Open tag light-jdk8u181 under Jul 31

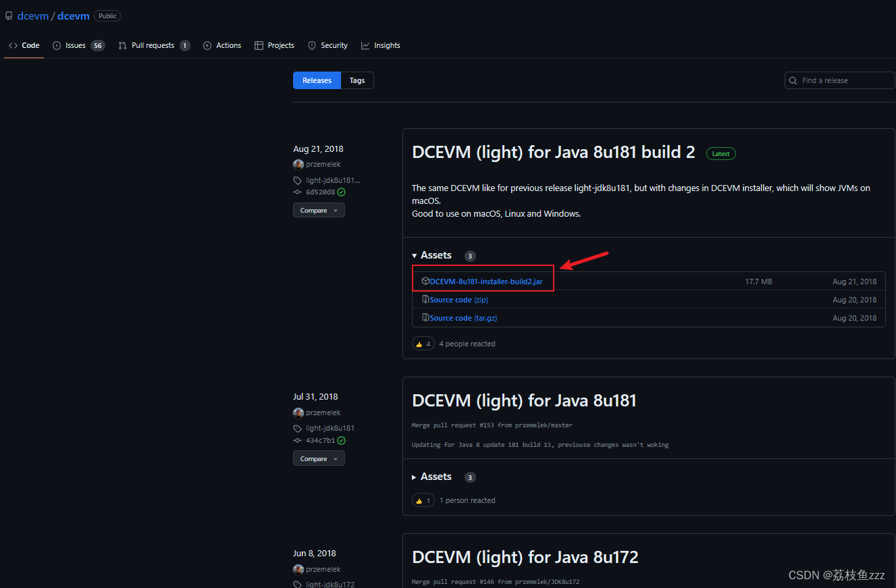click(x=330, y=428)
